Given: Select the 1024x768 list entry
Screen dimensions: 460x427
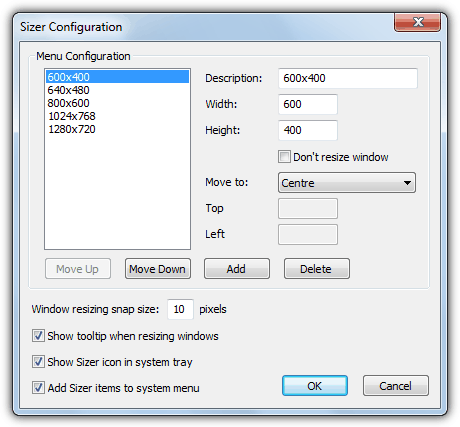Looking at the screenshot, I should 117,116.
